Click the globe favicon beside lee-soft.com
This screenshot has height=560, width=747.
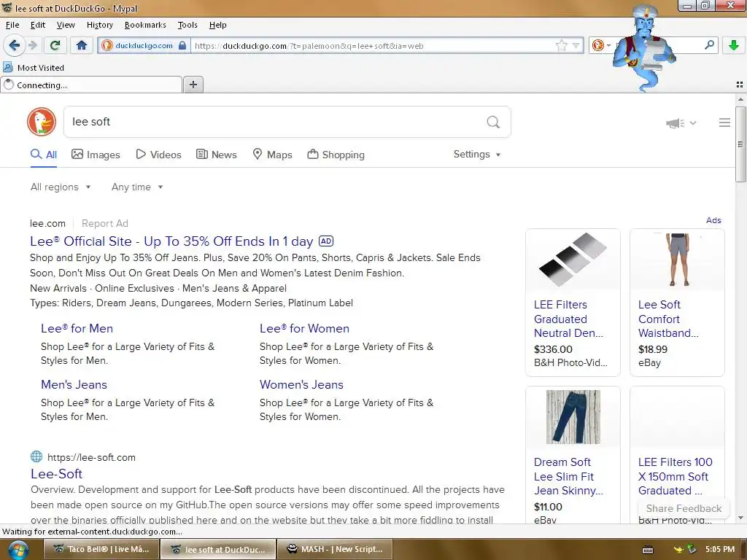click(36, 456)
